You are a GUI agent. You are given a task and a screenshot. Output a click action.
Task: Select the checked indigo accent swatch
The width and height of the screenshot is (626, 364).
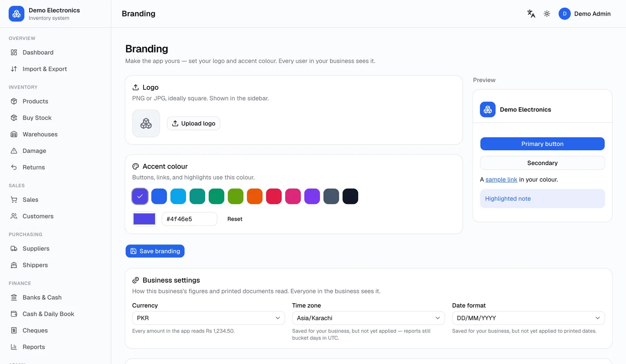click(140, 196)
